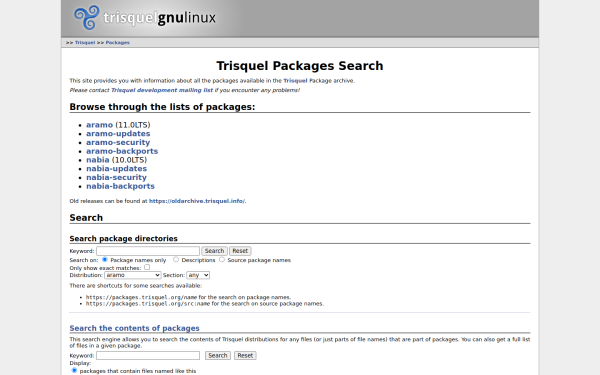Select packages that contain files named like this
The width and height of the screenshot is (600, 375).
pos(74,370)
